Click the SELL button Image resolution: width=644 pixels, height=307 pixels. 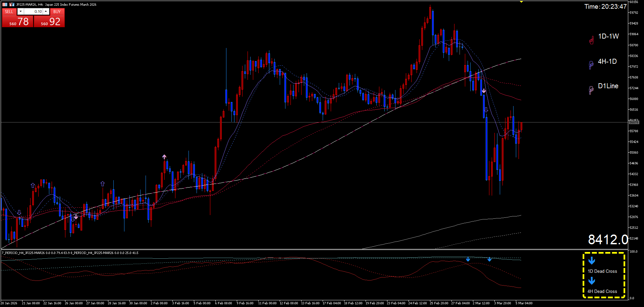pos(9,11)
